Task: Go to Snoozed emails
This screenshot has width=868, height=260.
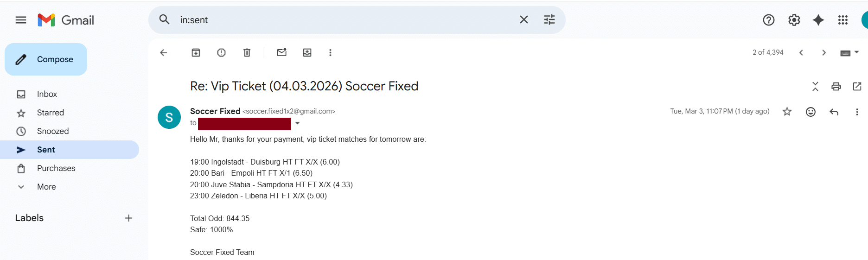Action: (52, 131)
